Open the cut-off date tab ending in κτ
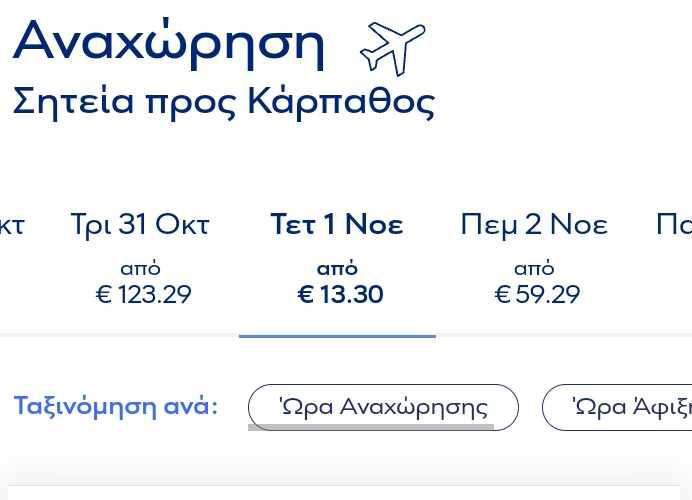This screenshot has width=692, height=500. point(10,225)
